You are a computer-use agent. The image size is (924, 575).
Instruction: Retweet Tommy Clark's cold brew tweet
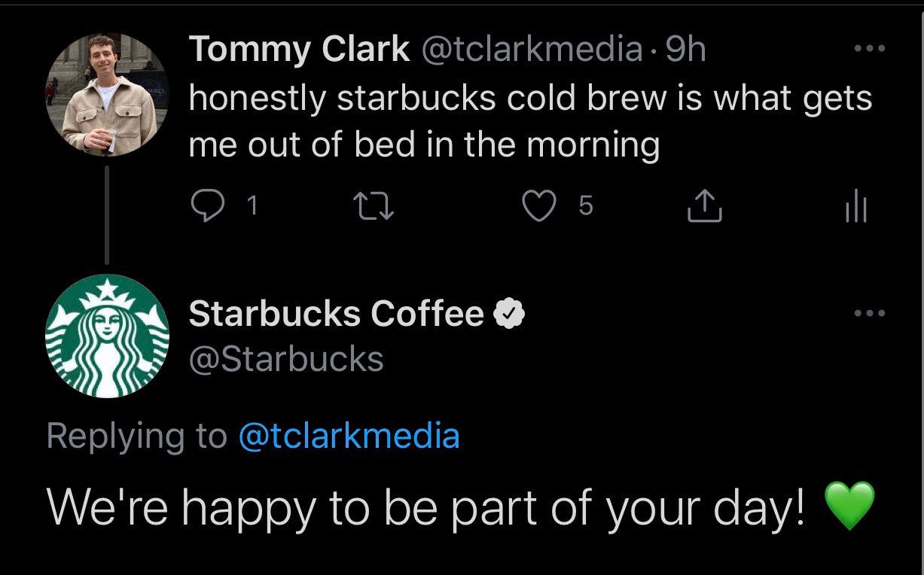click(x=374, y=205)
